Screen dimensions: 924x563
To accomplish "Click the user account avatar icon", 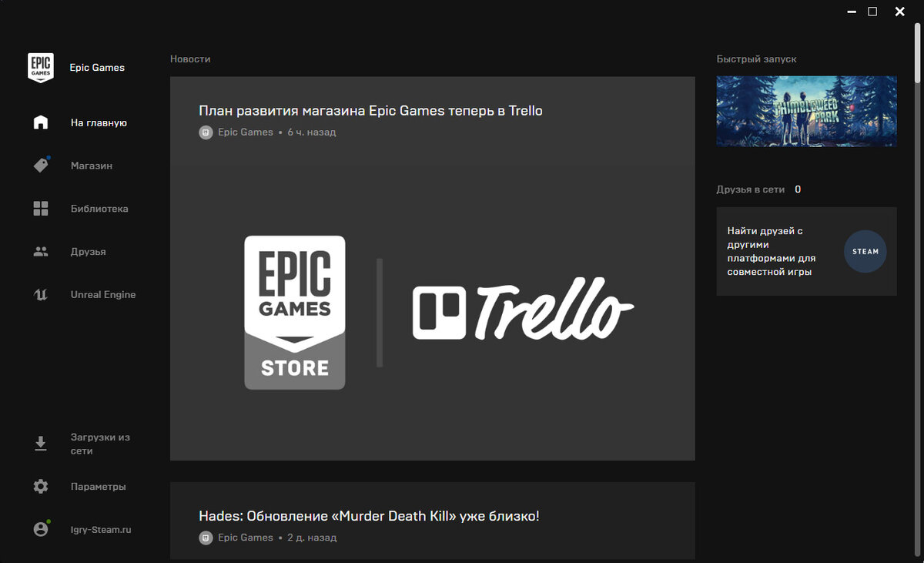I will click(41, 529).
